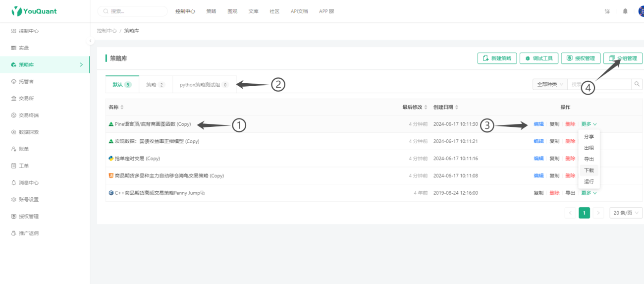This screenshot has height=284, width=644.
Task: Select 策略库 in the sidebar
Action: click(45, 65)
